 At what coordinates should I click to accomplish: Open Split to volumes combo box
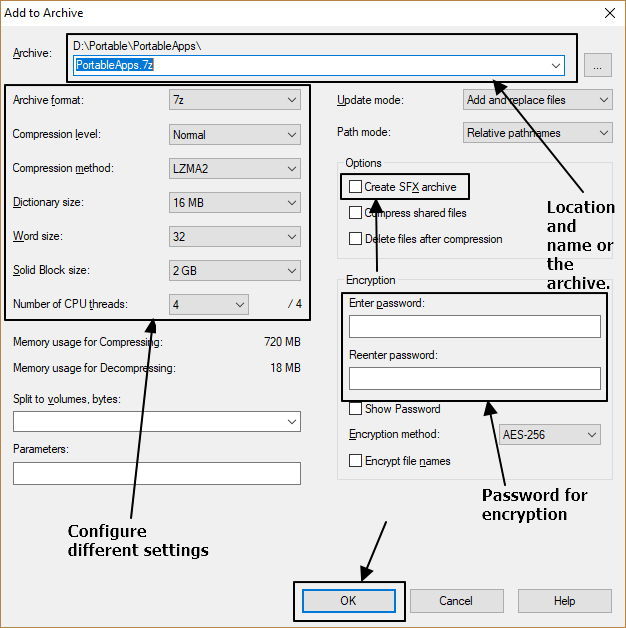point(157,421)
